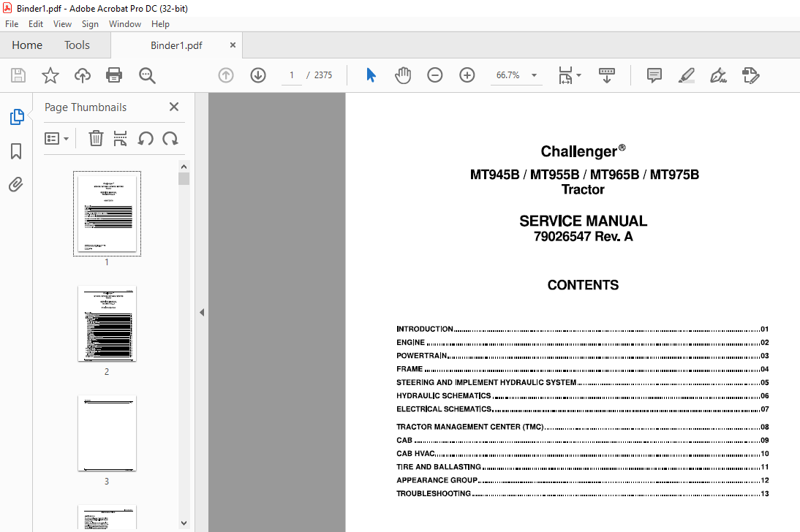
Task: Click the zoom percentage field 66.7%
Action: [x=508, y=75]
